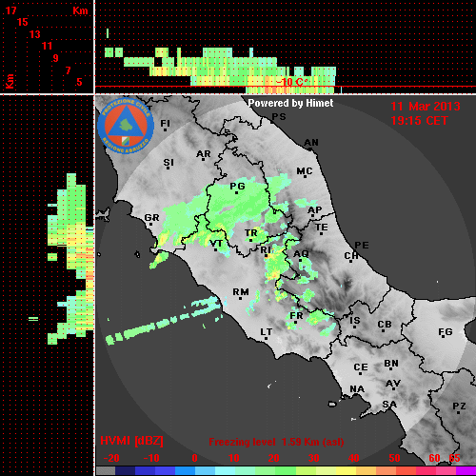Click the '65' dBZ scale value
476x476 pixels.
[x=454, y=458]
